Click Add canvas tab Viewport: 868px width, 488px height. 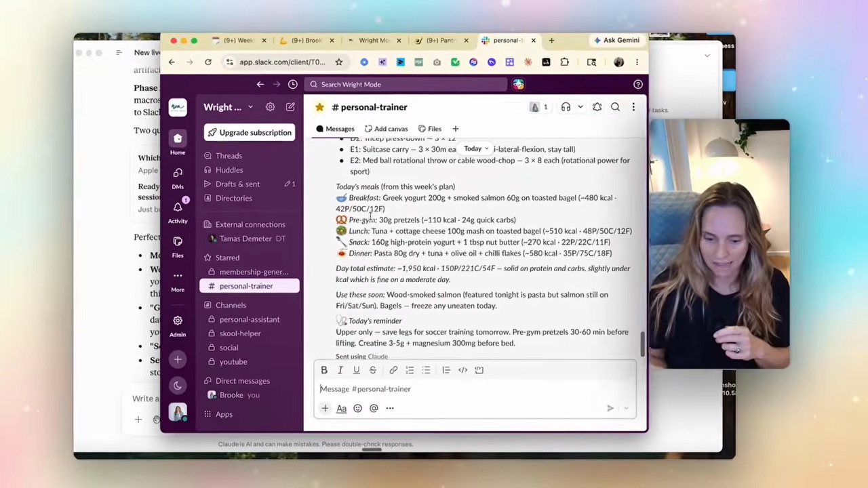click(386, 129)
